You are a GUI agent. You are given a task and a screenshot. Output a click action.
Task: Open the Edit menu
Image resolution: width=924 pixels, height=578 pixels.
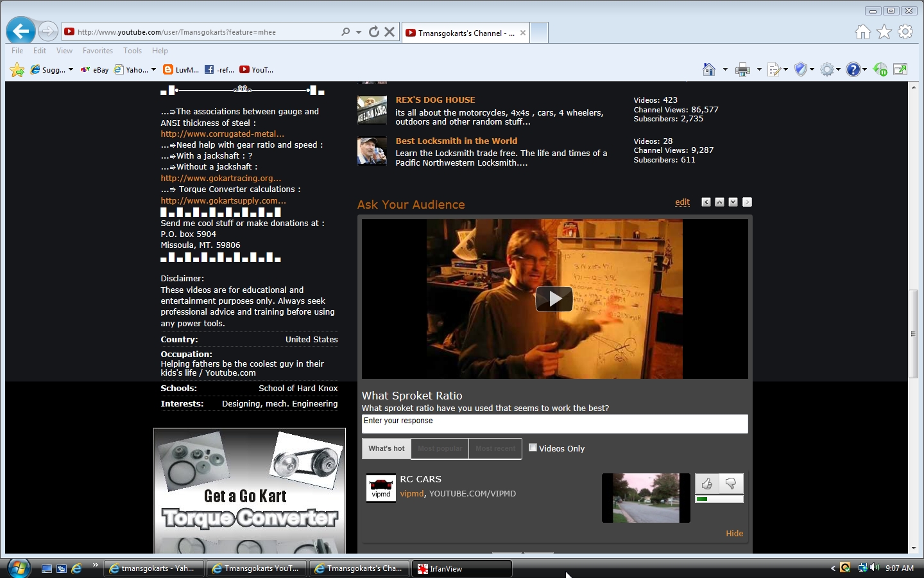(40, 51)
